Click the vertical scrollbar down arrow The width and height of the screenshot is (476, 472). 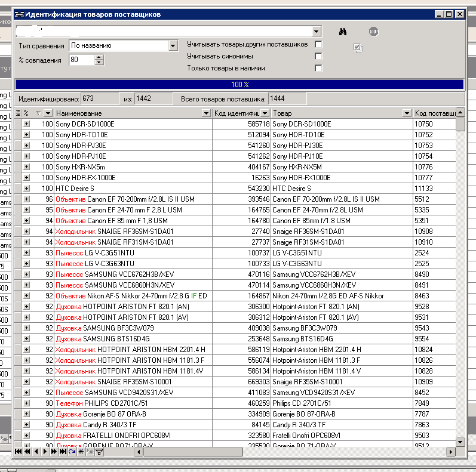(x=460, y=442)
